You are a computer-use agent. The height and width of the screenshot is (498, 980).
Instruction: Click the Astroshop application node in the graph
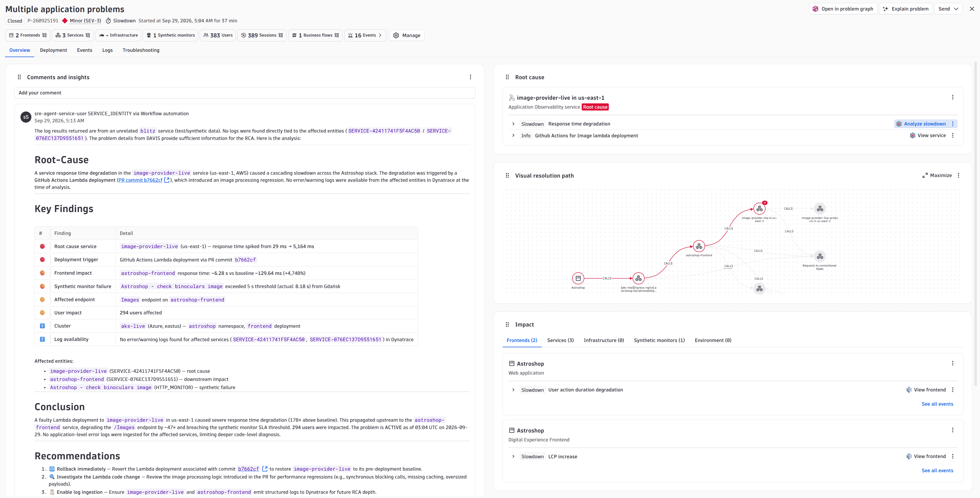coord(578,279)
